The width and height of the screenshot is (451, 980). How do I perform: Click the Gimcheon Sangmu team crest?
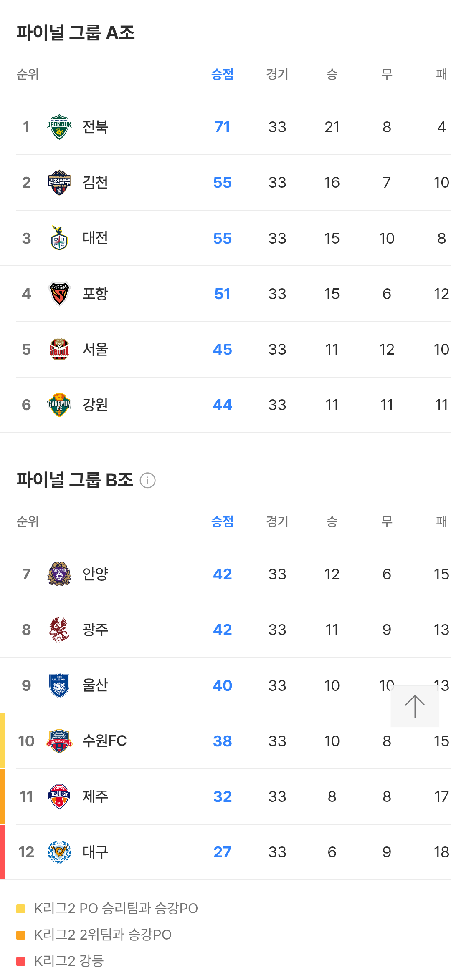click(59, 183)
